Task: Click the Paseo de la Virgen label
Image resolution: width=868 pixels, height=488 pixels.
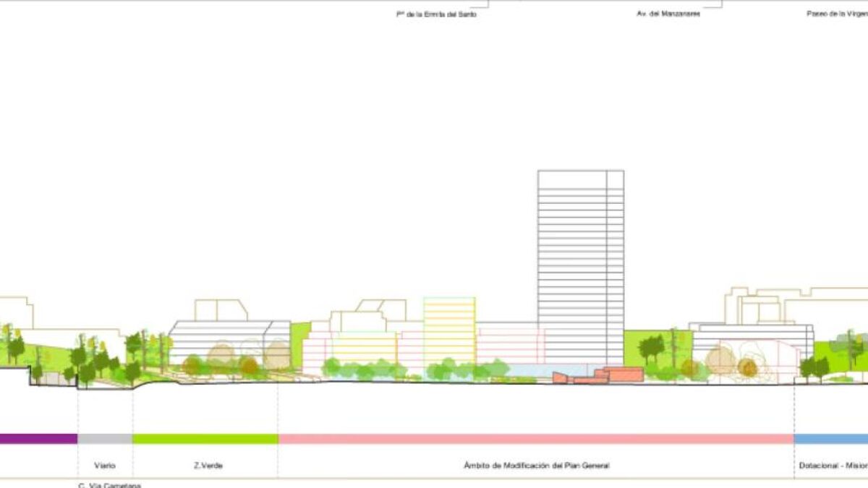Action: click(x=837, y=14)
